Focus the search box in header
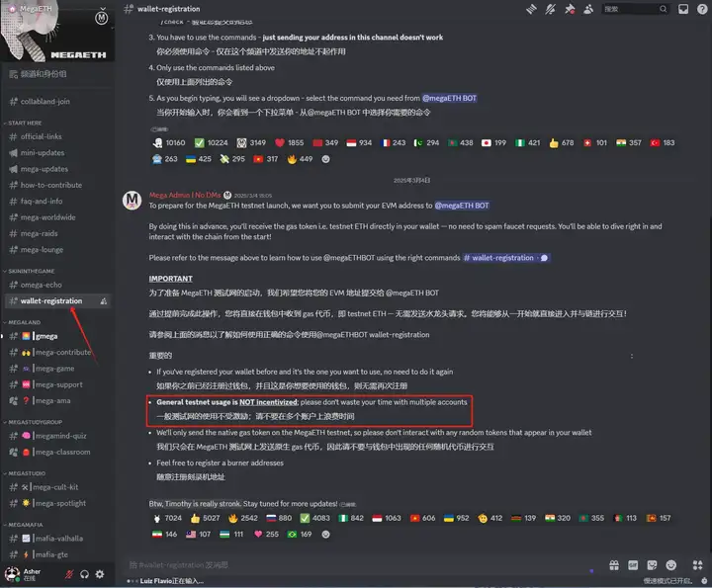Viewport: 712px width, 588px height. click(635, 9)
